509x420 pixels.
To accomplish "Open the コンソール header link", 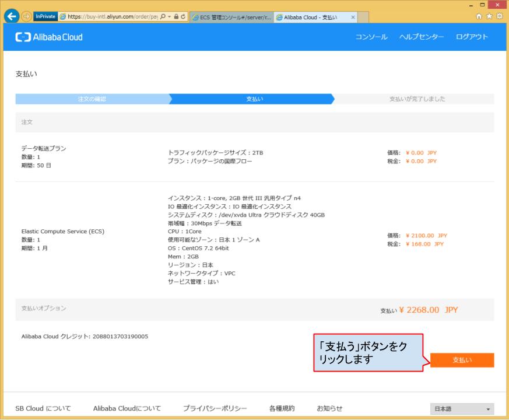I will point(371,37).
